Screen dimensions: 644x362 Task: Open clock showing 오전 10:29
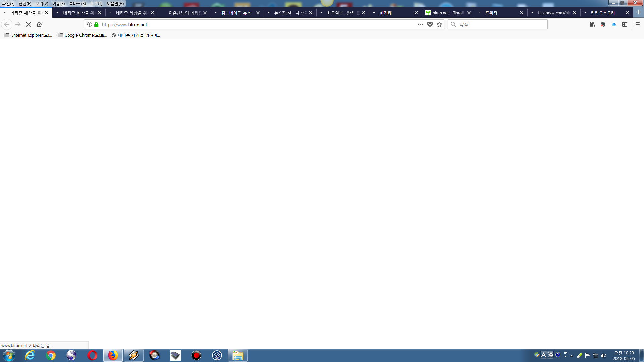pos(624,356)
